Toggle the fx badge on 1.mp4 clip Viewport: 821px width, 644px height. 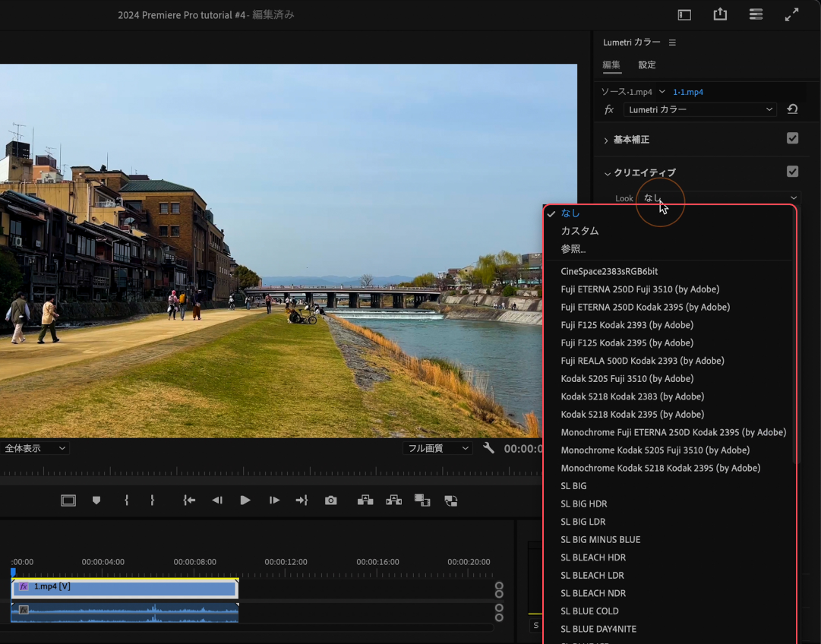point(24,587)
